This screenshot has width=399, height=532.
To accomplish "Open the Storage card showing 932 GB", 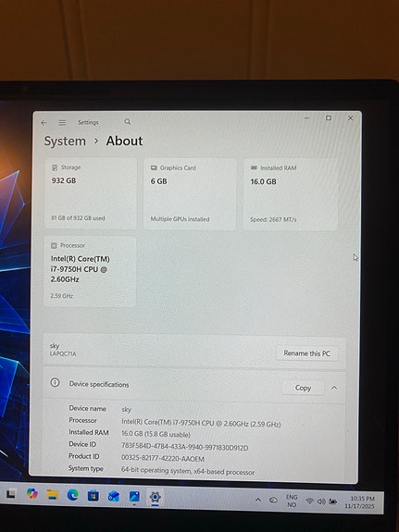I will pyautogui.click(x=91, y=193).
